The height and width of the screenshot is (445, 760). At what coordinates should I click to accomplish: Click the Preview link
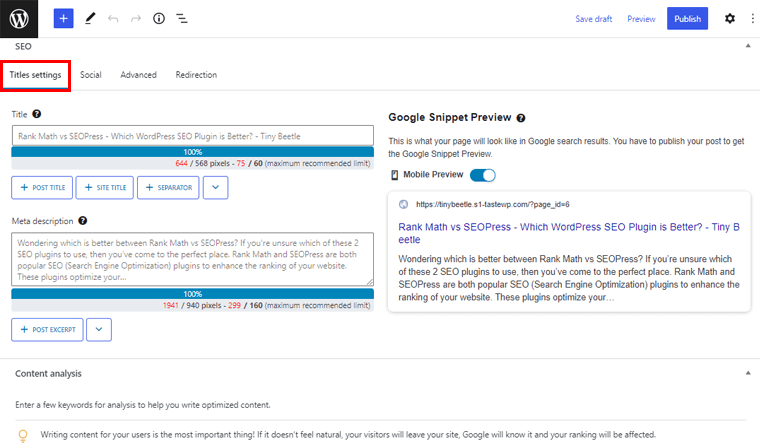641,19
